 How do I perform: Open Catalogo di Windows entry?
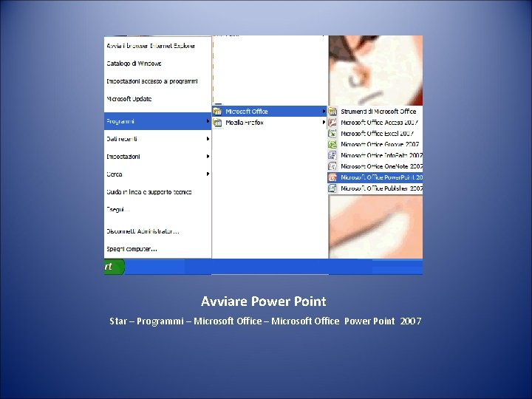(x=134, y=64)
